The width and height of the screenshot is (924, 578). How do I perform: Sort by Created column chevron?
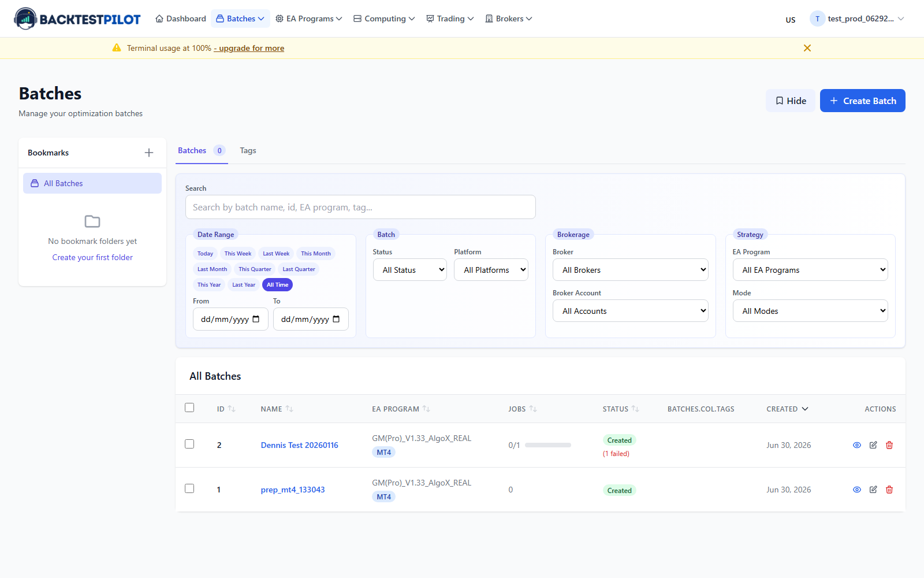coord(805,409)
